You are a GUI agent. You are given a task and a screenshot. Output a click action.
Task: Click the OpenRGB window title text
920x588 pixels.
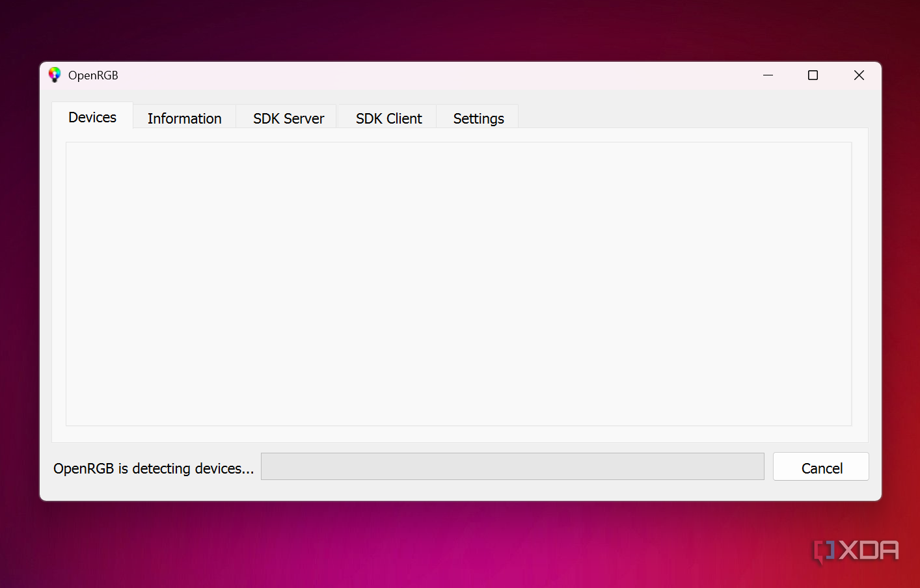(93, 75)
